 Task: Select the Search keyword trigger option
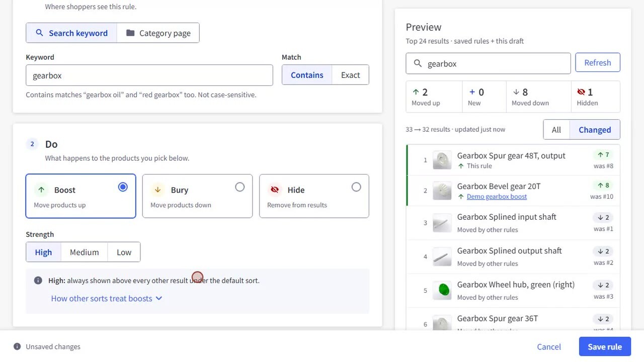71,33
